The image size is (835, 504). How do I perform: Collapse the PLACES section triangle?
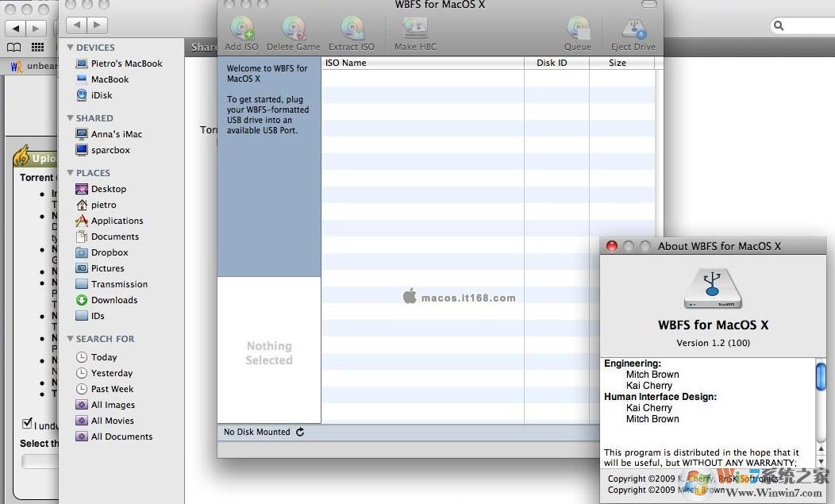click(71, 172)
